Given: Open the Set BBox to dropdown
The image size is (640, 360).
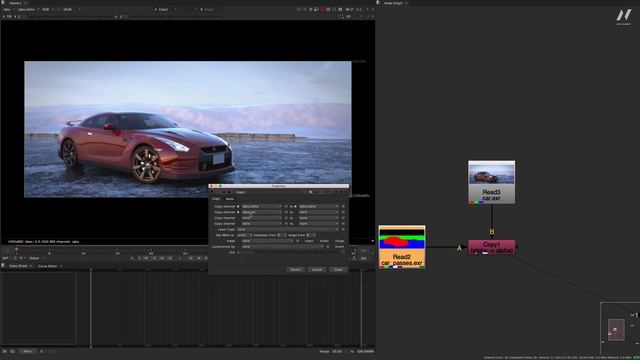Looking at the screenshot, I should pyautogui.click(x=243, y=235).
